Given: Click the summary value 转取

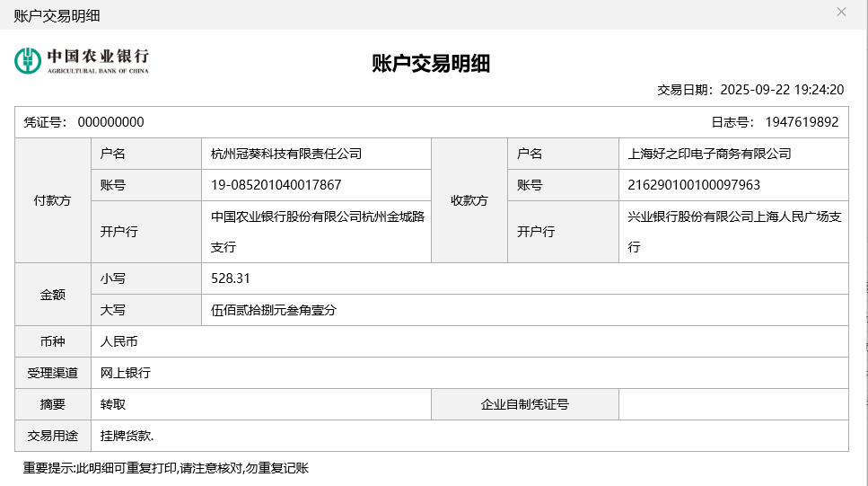Looking at the screenshot, I should 113,404.
